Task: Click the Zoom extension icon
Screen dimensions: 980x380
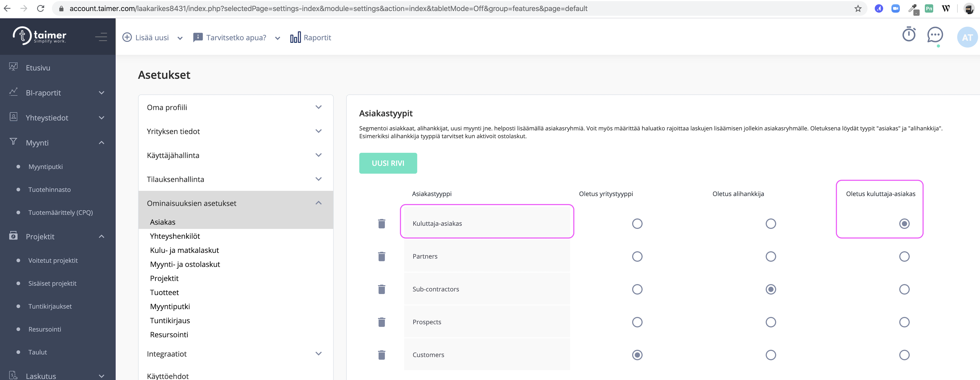Action: 895,8
